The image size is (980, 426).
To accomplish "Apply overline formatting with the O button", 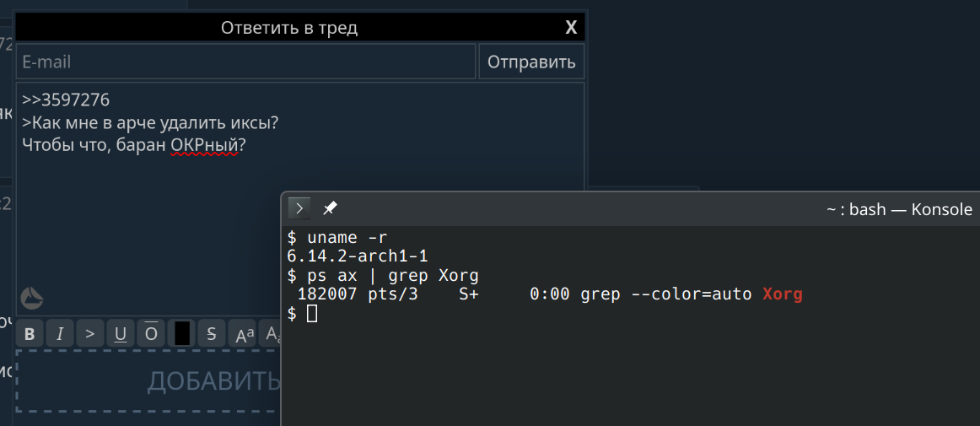I will (151, 333).
